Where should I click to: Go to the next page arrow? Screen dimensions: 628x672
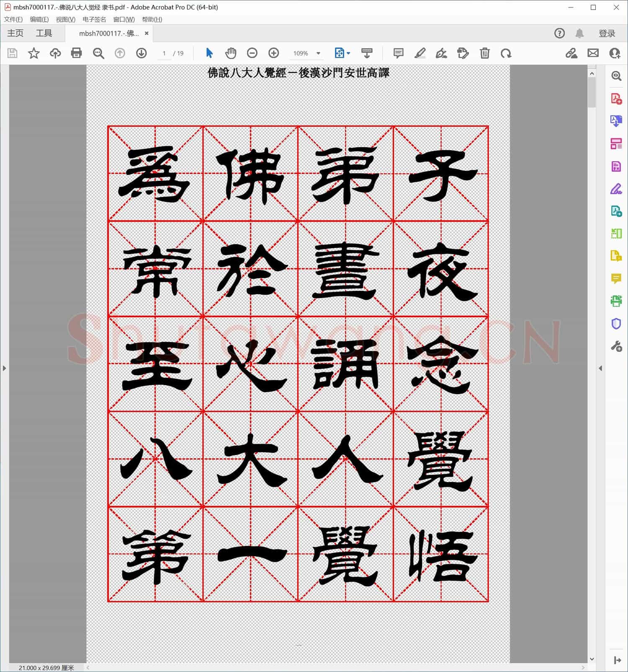(142, 53)
